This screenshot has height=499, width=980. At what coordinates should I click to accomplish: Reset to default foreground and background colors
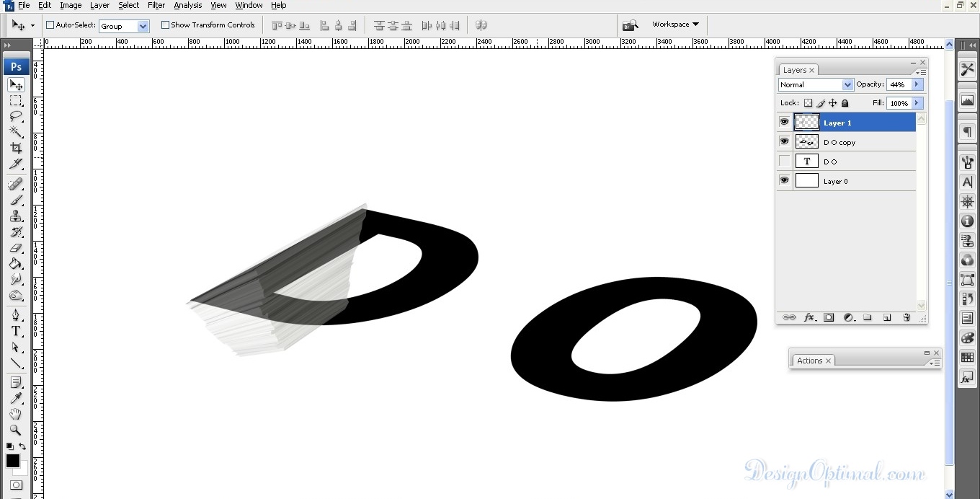pyautogui.click(x=10, y=447)
